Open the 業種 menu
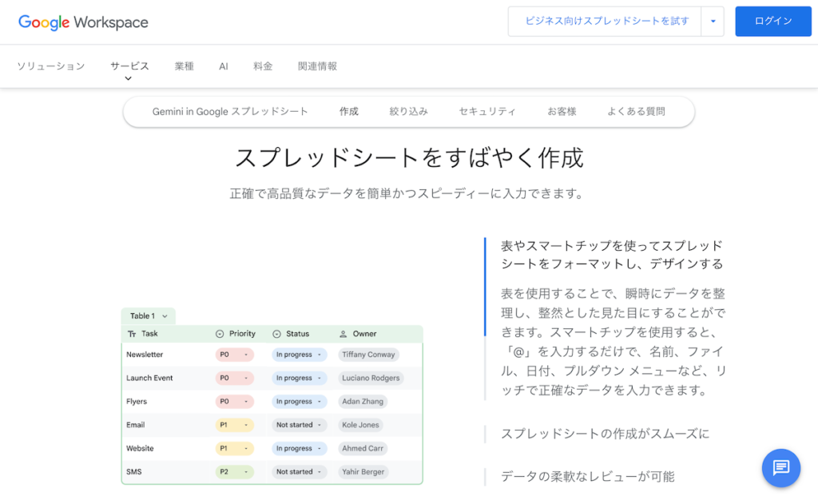 pyautogui.click(x=185, y=66)
